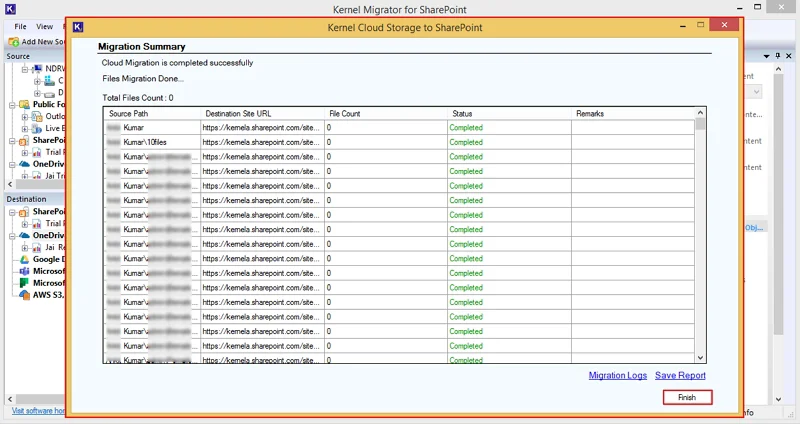Minimize the Kernel Cloud Storage dialog
The height and width of the screenshot is (424, 800).
pos(683,26)
